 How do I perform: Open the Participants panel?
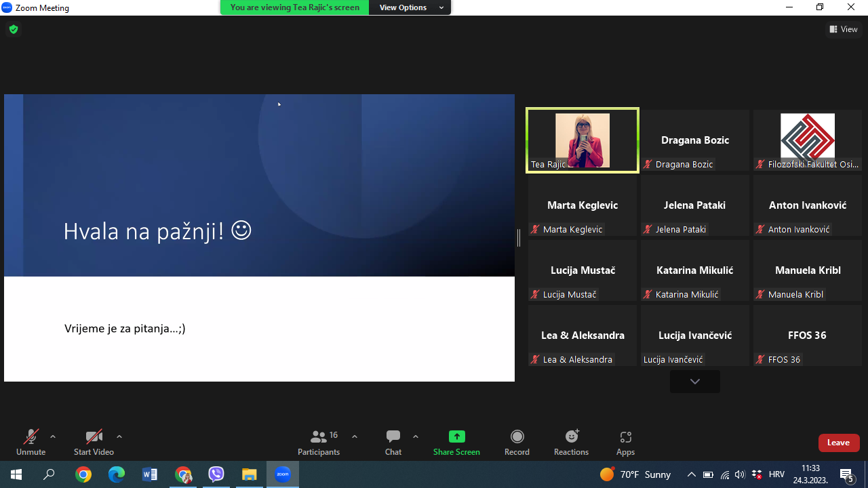pyautogui.click(x=319, y=443)
